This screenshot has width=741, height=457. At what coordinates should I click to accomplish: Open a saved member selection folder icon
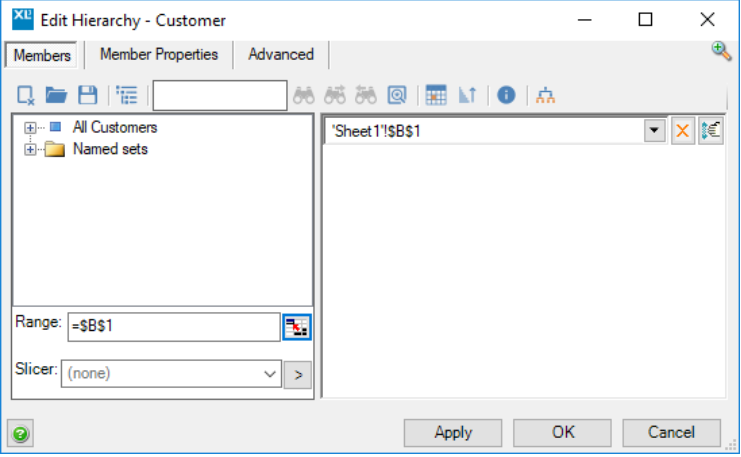pyautogui.click(x=56, y=95)
